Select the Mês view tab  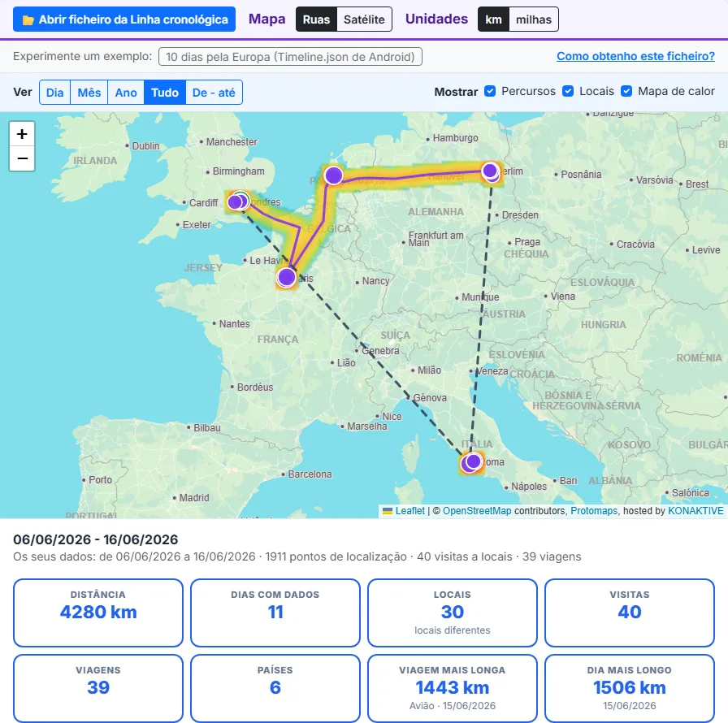point(89,93)
